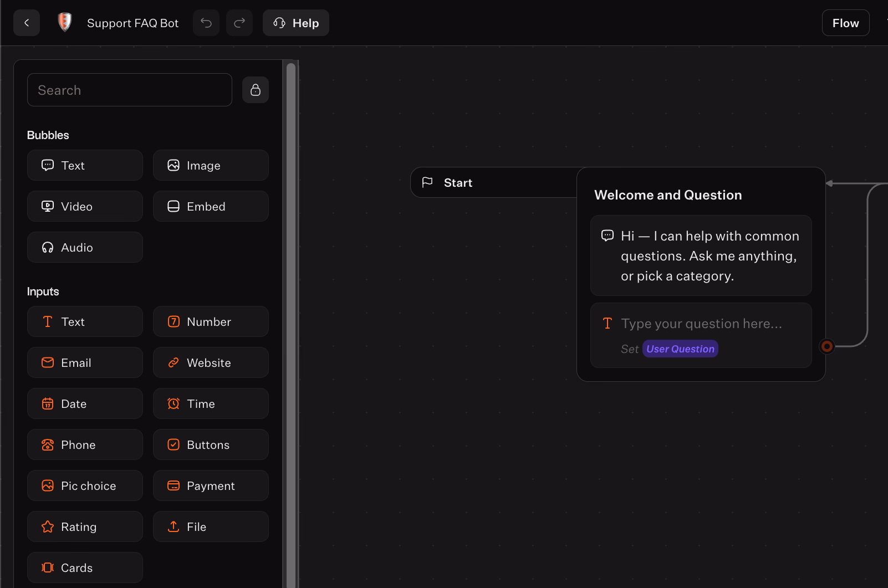Choose the Rating input block
The height and width of the screenshot is (588, 888).
(x=85, y=526)
